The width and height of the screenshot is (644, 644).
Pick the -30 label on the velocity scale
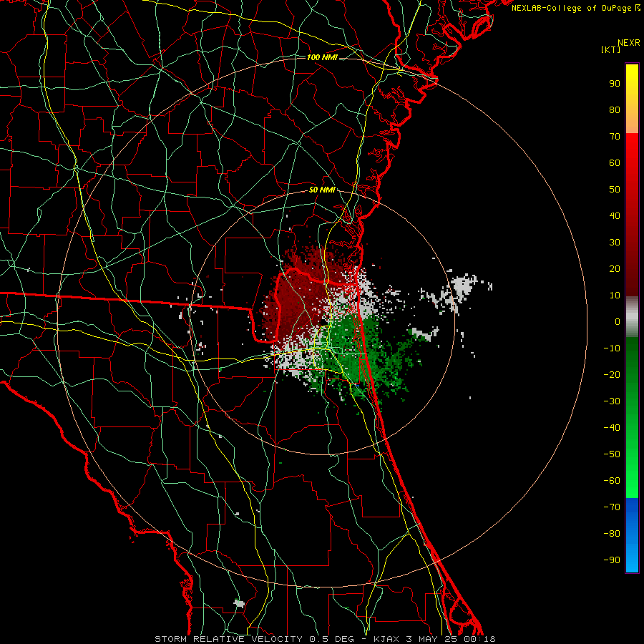(x=612, y=401)
